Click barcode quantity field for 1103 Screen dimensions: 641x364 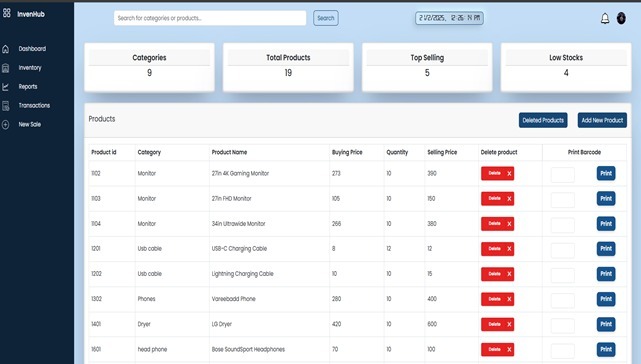click(563, 200)
